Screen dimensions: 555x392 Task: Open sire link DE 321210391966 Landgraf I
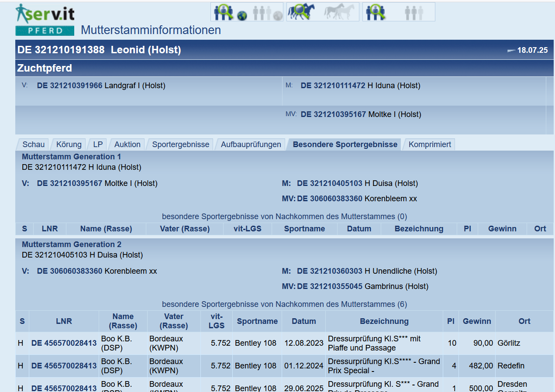(x=70, y=86)
